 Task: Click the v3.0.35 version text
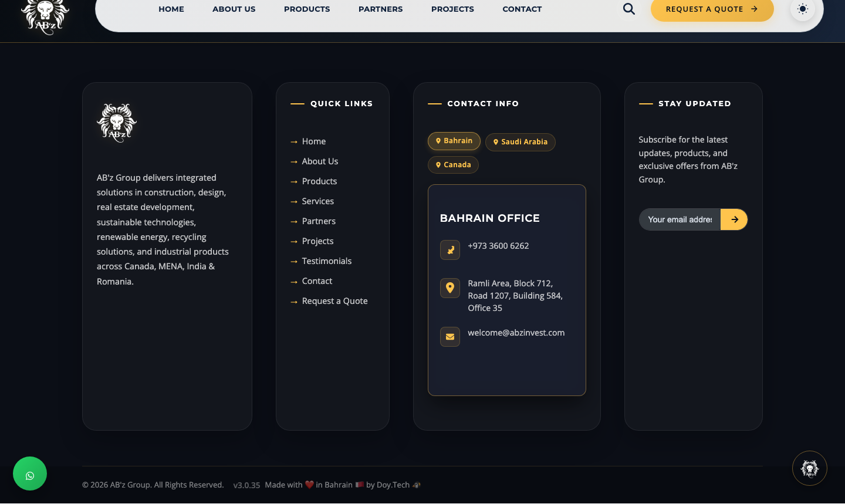click(x=246, y=485)
